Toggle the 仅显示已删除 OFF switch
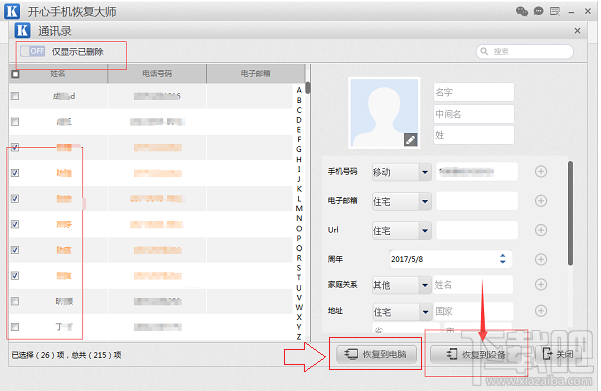The image size is (601, 391). coord(33,51)
